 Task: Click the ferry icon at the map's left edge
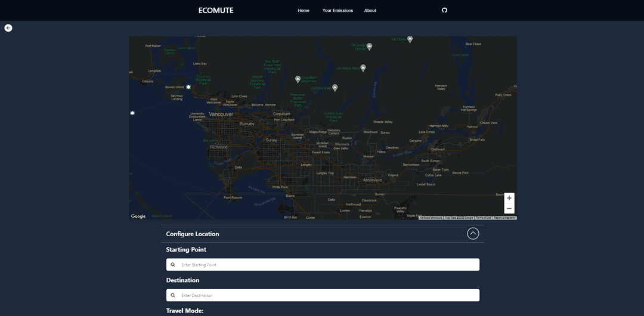tap(132, 113)
